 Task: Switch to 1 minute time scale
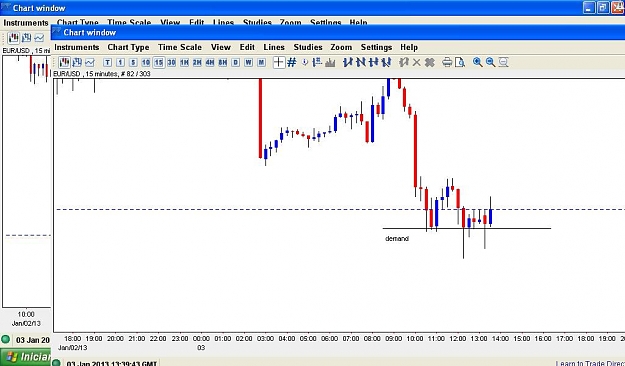[120, 62]
